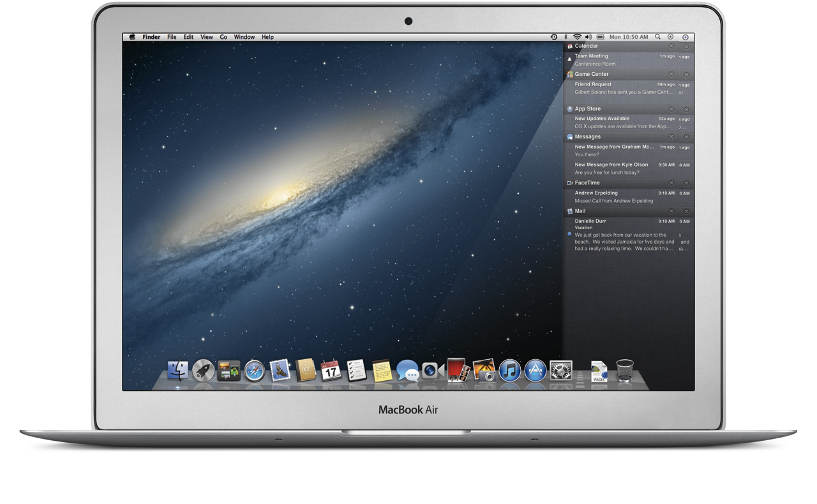The height and width of the screenshot is (504, 817).
Task: Launch Safari from the dock
Action: 254,370
